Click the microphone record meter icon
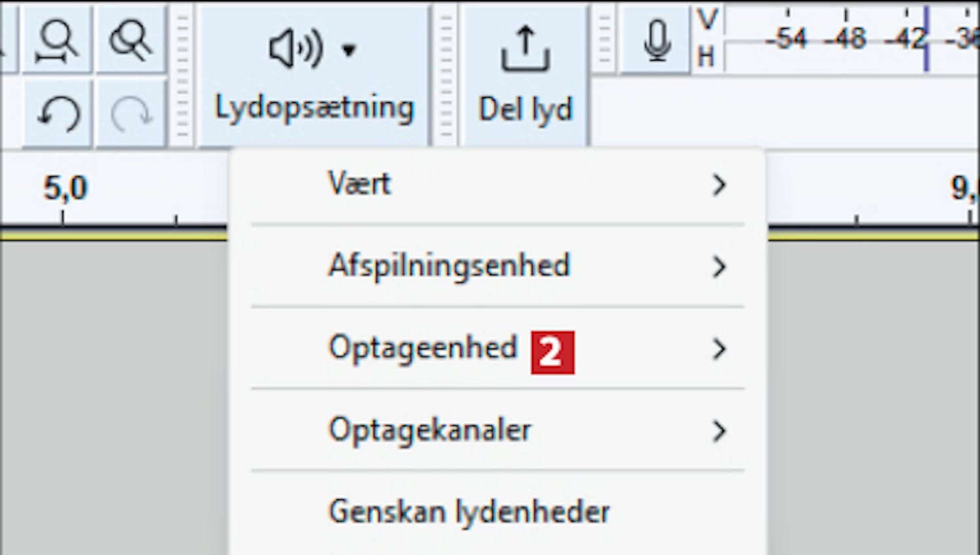This screenshot has width=980, height=555. click(656, 40)
